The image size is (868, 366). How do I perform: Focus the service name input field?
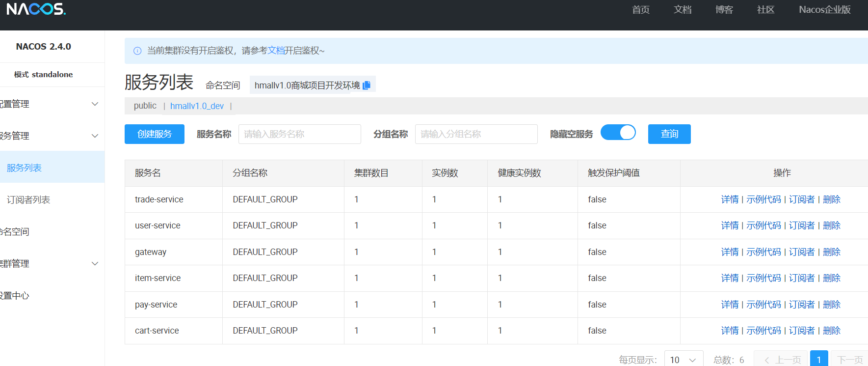coord(300,134)
